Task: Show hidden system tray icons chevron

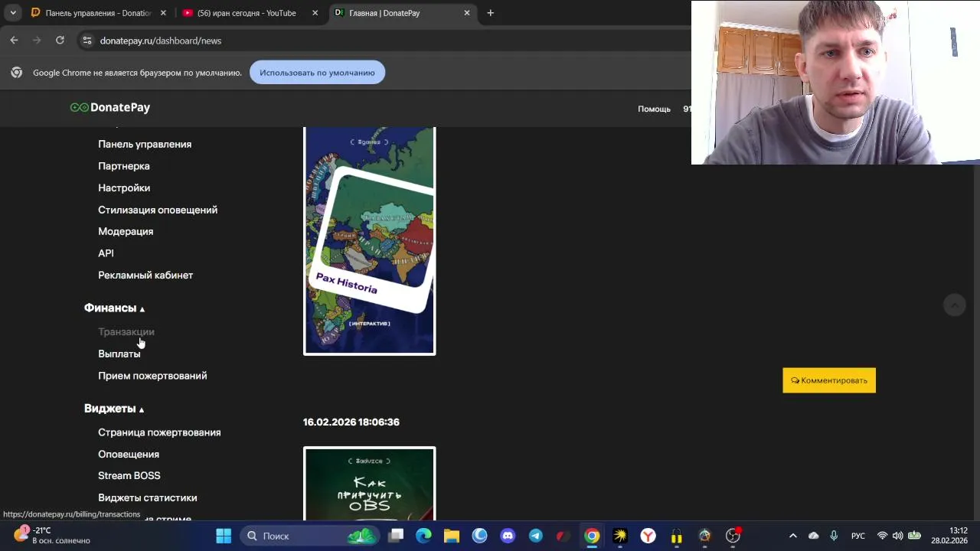Action: point(793,536)
